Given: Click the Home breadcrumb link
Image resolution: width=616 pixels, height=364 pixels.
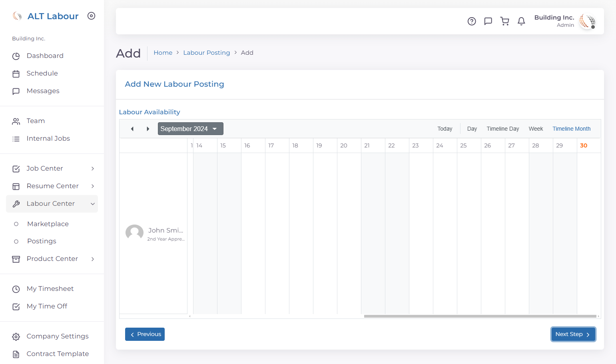Looking at the screenshot, I should point(163,53).
